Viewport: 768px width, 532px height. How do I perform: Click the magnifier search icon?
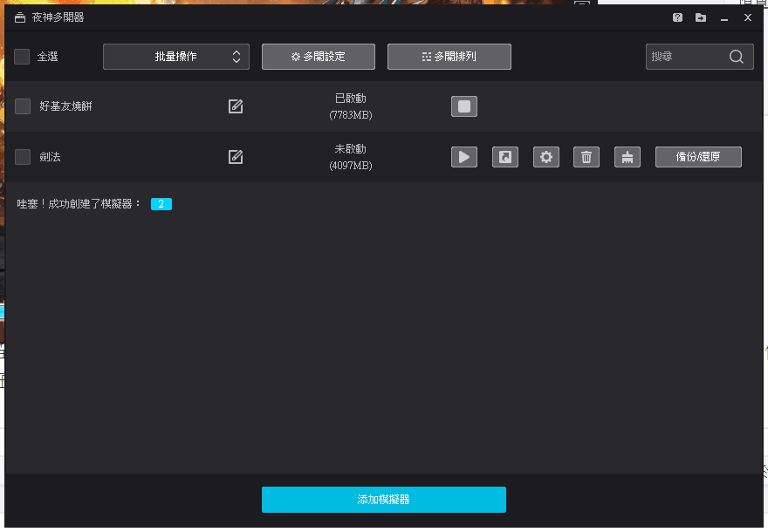(x=737, y=57)
